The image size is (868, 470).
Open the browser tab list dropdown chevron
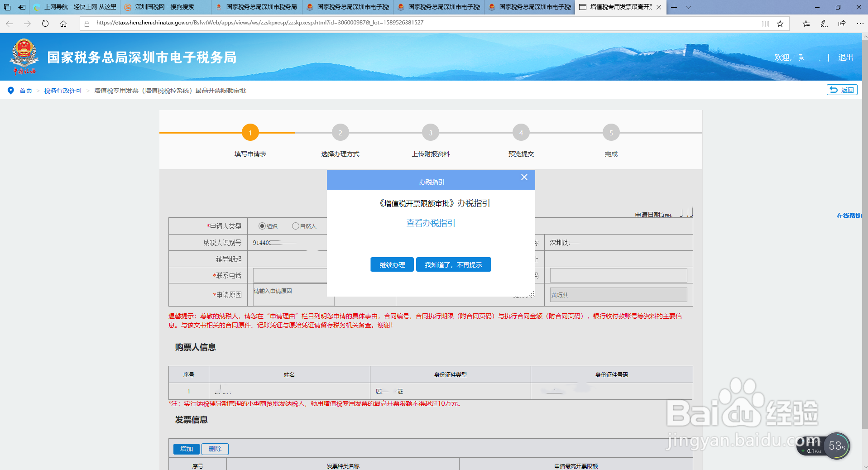pyautogui.click(x=688, y=7)
